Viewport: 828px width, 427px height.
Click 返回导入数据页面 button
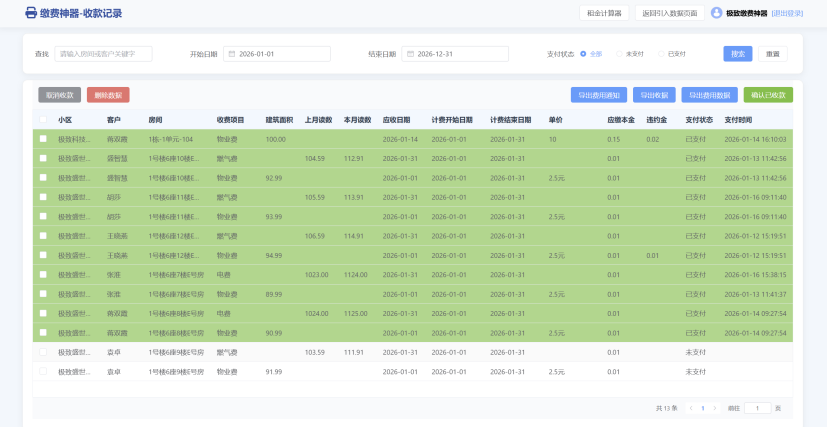(669, 13)
